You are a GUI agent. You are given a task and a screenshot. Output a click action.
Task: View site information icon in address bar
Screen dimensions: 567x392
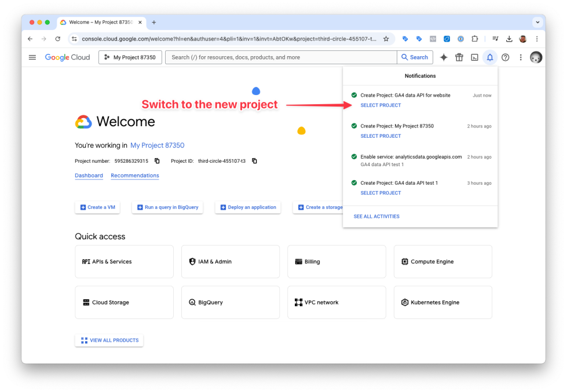point(75,39)
